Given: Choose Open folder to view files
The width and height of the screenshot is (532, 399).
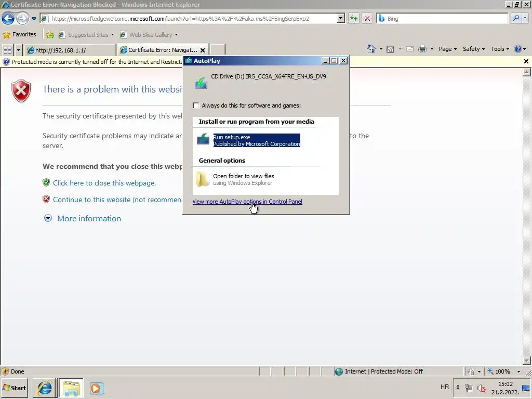Looking at the screenshot, I should coord(243,179).
